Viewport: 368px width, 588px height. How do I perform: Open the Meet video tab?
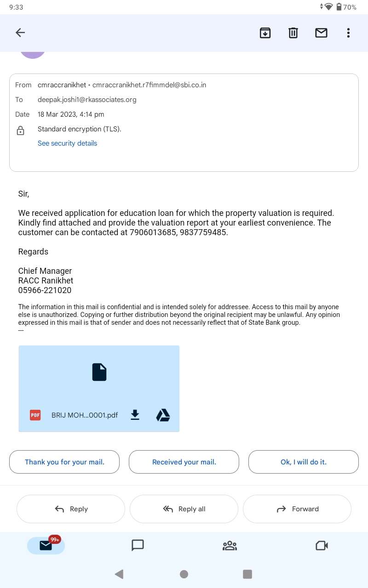322,545
